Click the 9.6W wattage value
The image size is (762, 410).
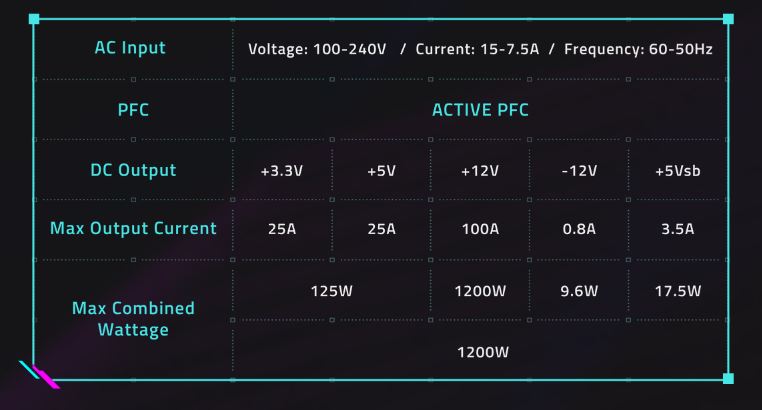(x=579, y=291)
